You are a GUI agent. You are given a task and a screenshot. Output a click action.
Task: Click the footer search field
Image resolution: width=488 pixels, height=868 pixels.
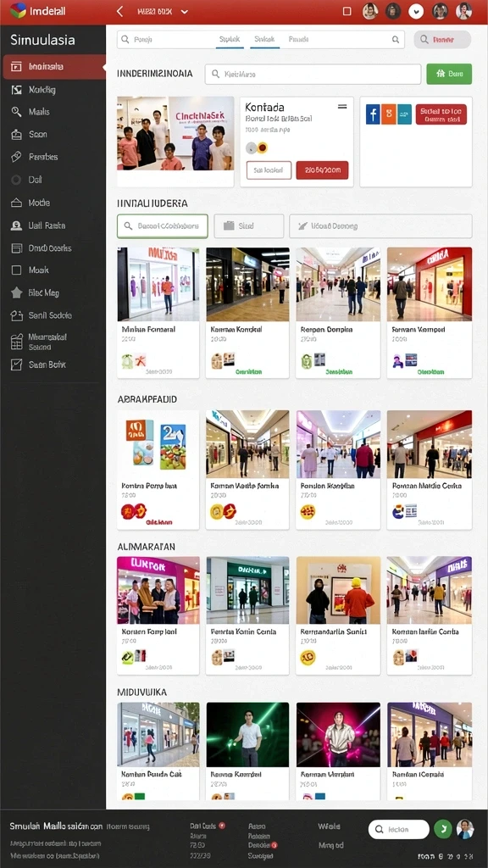[399, 829]
